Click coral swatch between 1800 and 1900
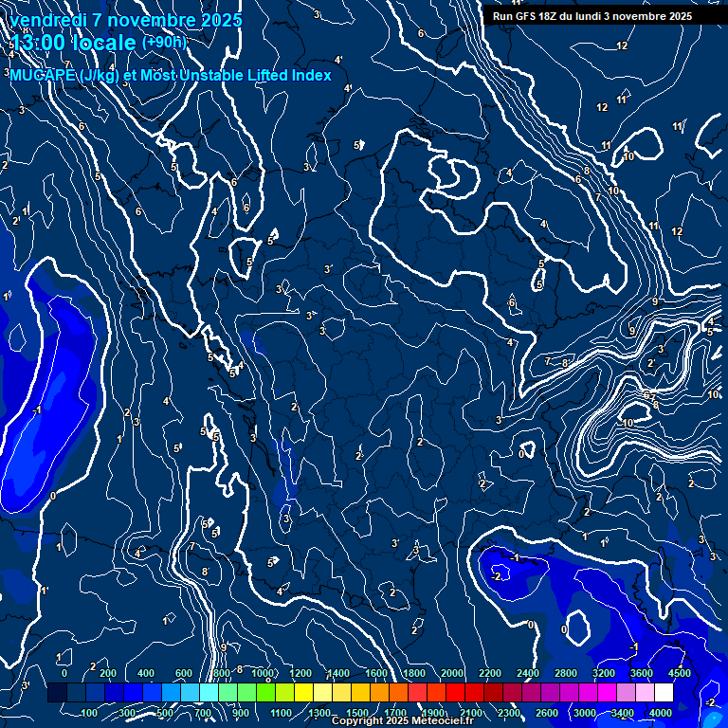The height and width of the screenshot is (728, 728). pyautogui.click(x=417, y=692)
